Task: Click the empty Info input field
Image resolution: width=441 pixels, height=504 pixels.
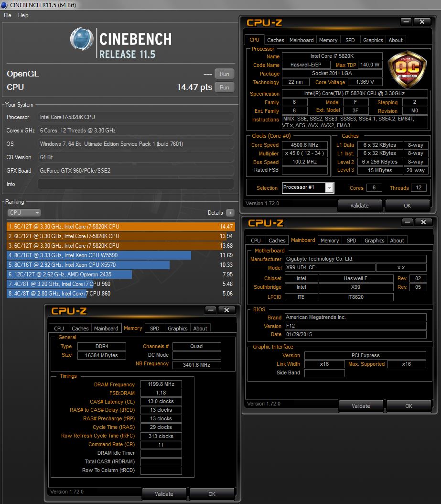Action: point(136,184)
